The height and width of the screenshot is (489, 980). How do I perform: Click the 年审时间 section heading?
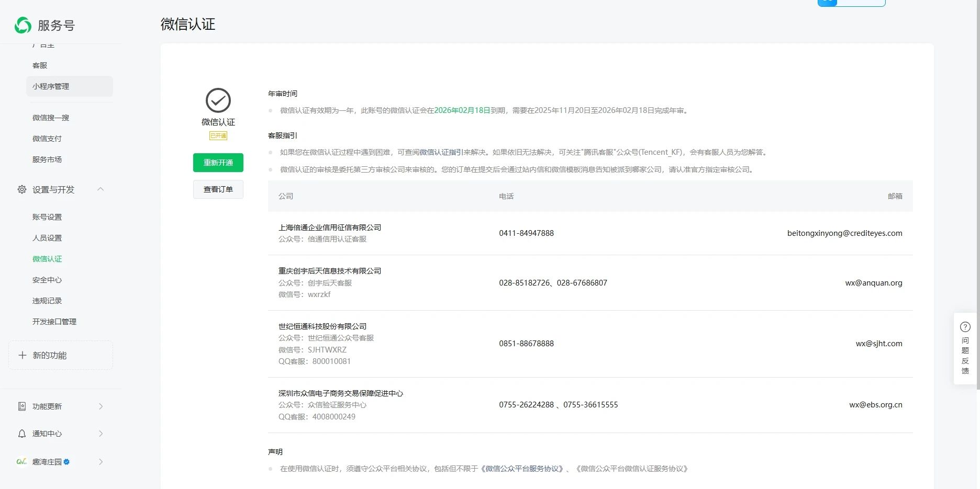pos(283,94)
